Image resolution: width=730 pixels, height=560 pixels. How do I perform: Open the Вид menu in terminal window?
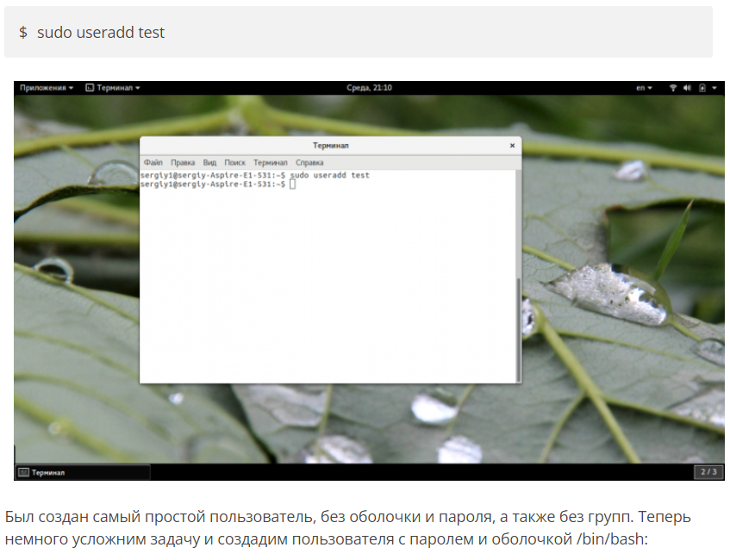coord(209,163)
